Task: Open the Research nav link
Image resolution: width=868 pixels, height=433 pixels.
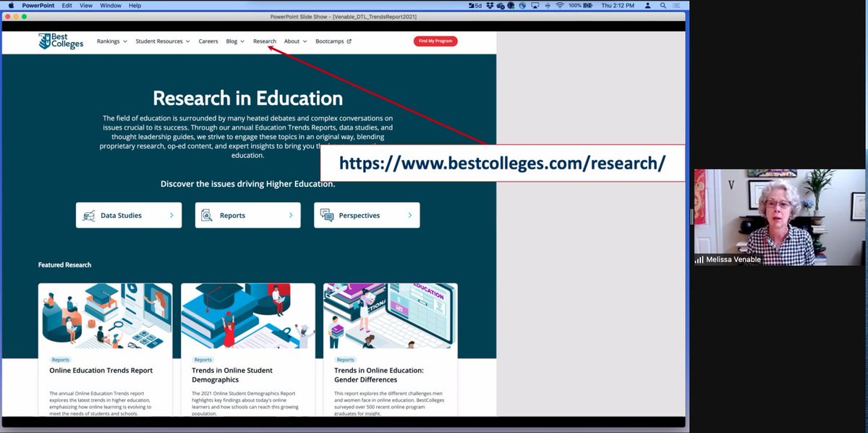Action: coord(265,41)
